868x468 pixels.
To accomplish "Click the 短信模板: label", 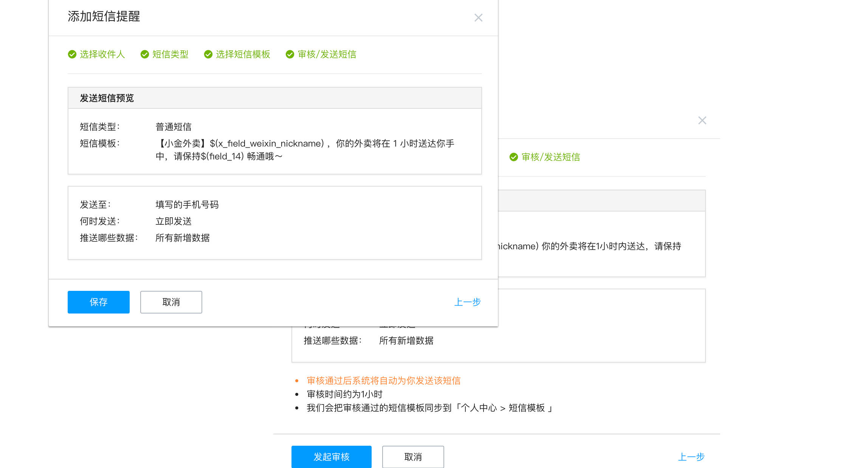I will [100, 144].
